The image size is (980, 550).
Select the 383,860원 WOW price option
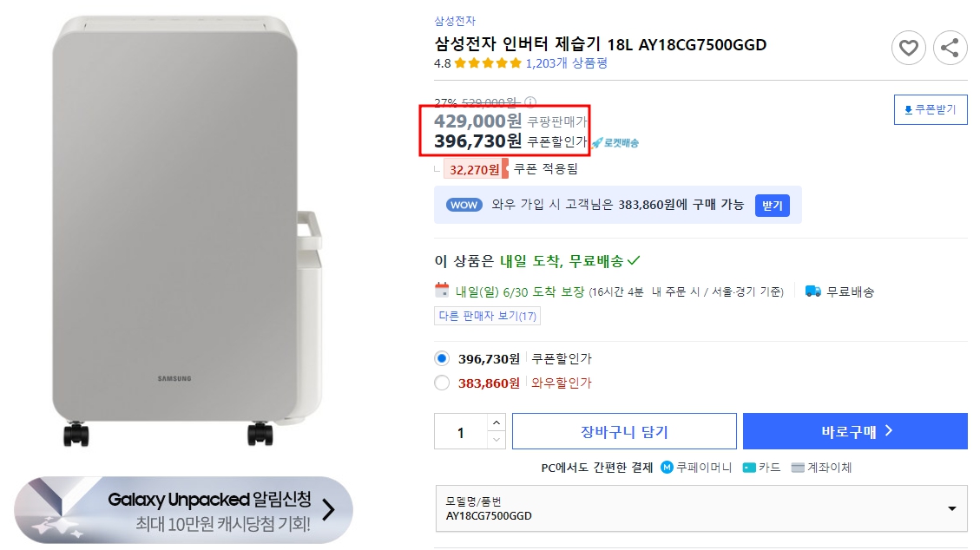click(443, 383)
